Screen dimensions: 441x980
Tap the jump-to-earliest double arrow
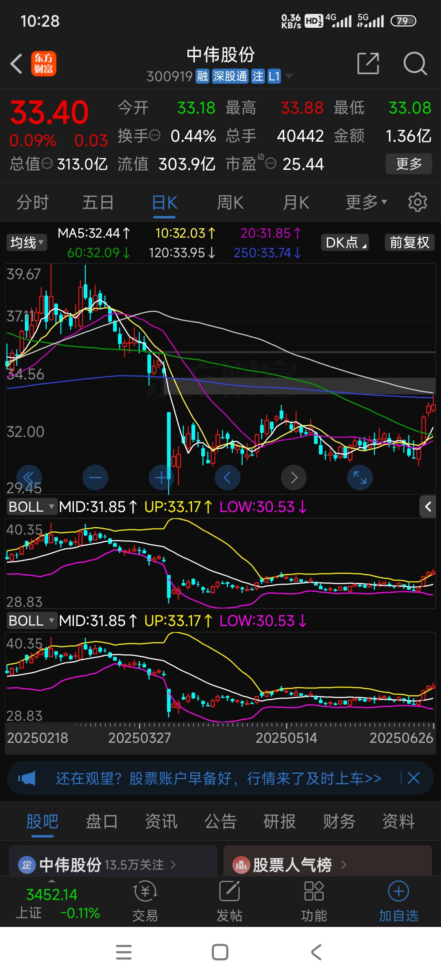pos(29,477)
